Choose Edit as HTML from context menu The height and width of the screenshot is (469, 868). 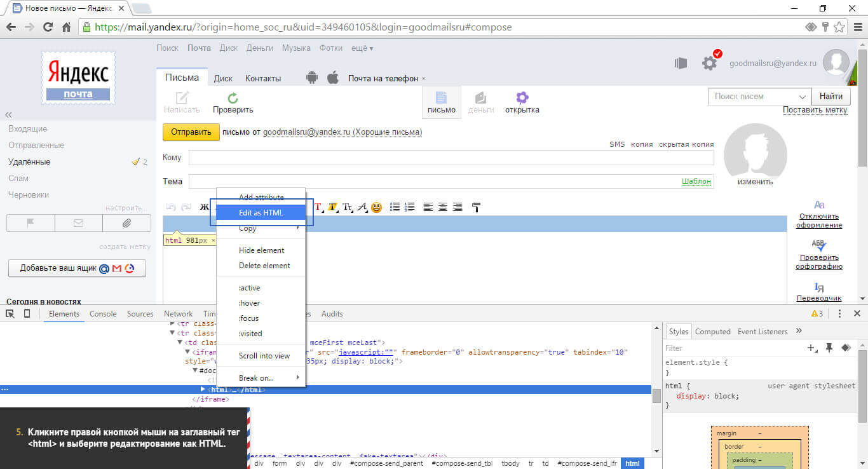pos(261,213)
